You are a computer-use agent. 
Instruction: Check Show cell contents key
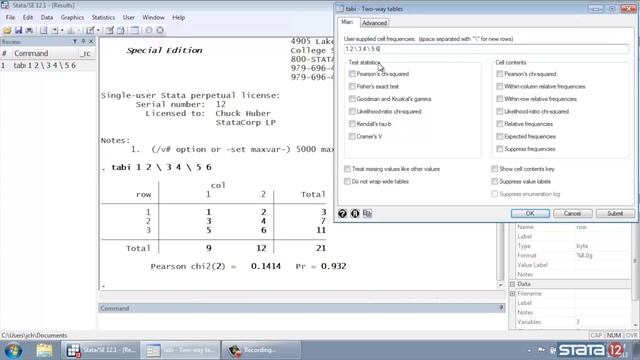pyautogui.click(x=495, y=169)
